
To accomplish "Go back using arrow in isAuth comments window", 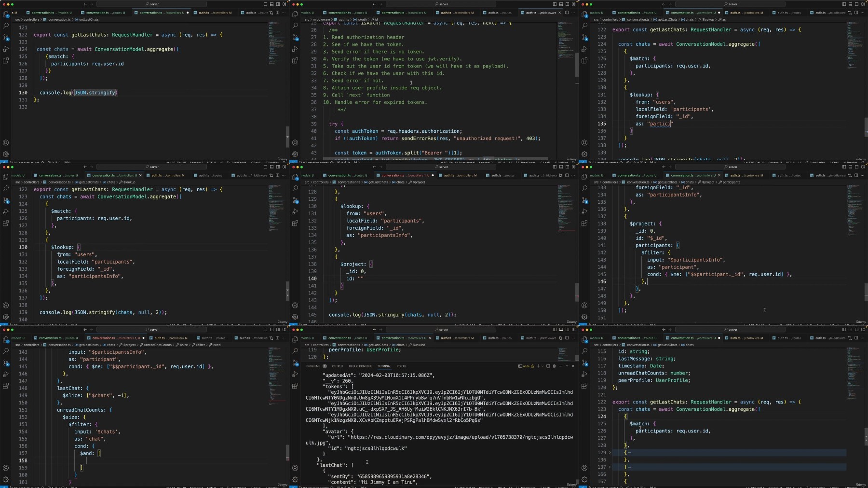I will (x=375, y=4).
